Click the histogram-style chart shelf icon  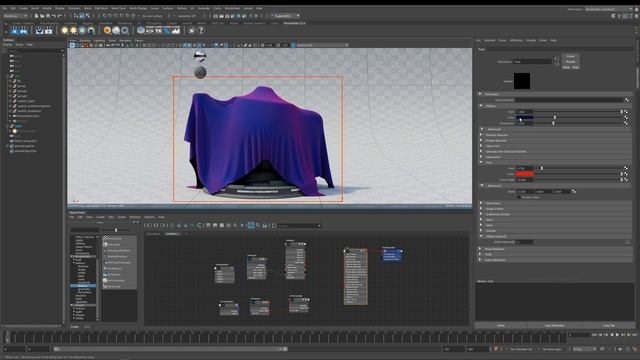click(x=176, y=30)
